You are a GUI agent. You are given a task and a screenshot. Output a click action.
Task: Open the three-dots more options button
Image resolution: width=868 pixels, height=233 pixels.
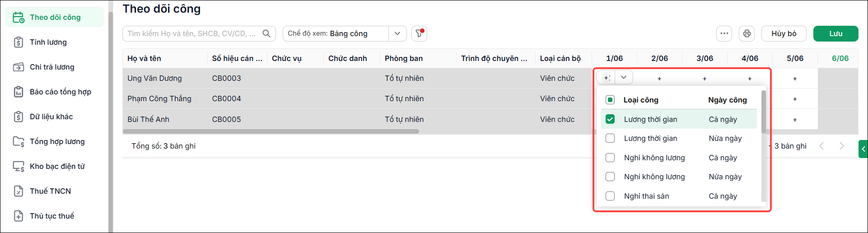tap(724, 34)
